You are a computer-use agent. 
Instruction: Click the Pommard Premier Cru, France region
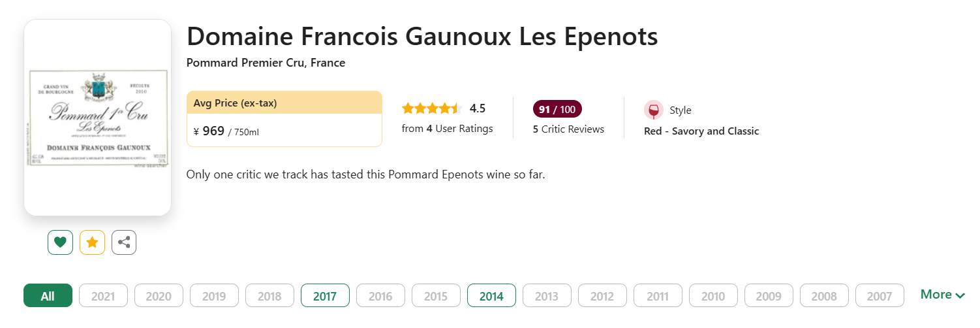pos(266,63)
